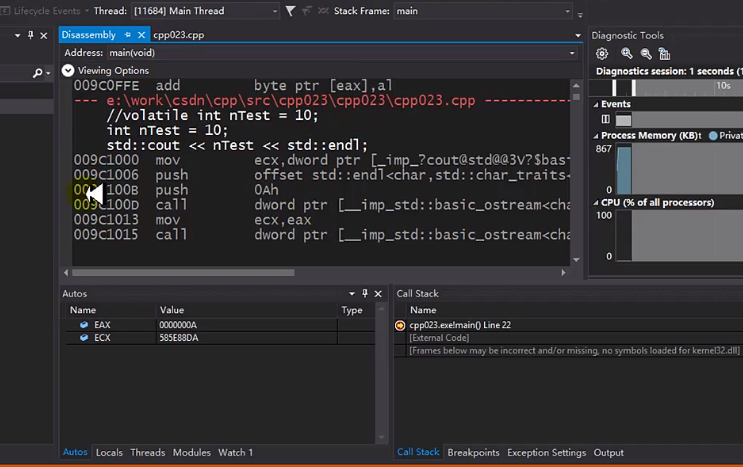Click the EAX value 0000000A

point(178,325)
